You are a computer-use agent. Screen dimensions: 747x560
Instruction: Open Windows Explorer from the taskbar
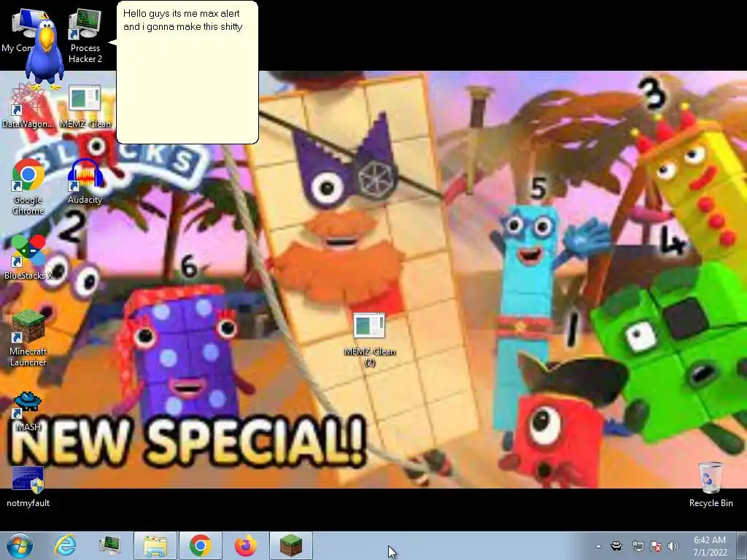coord(155,545)
